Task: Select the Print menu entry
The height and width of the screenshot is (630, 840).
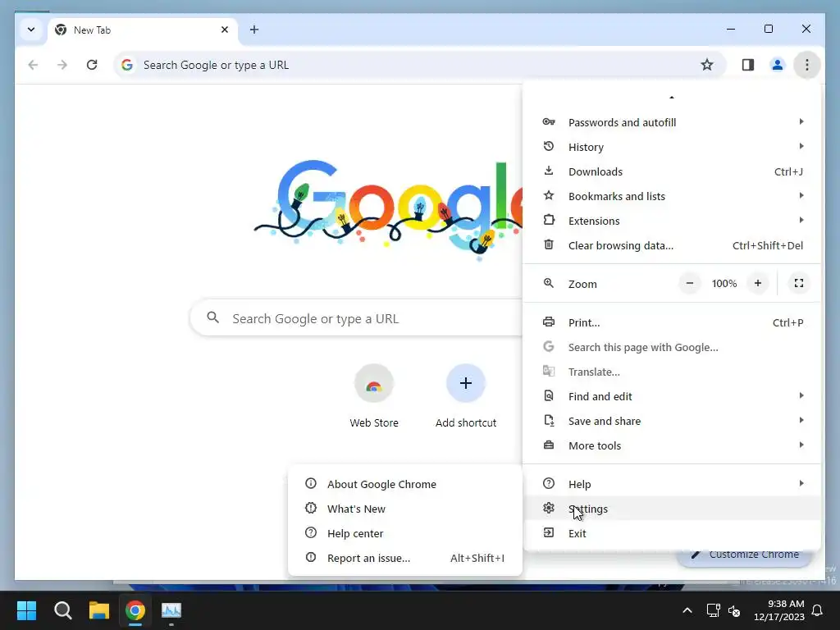Action: [672, 322]
